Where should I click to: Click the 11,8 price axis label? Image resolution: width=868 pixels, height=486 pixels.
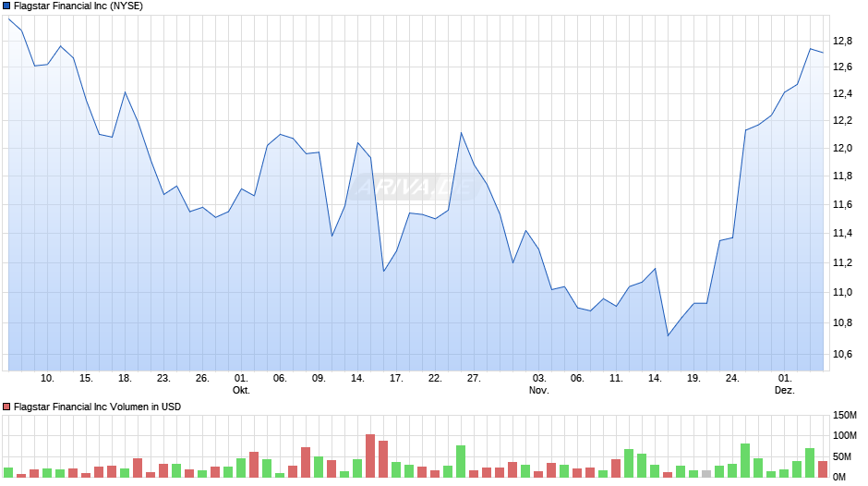pos(842,176)
